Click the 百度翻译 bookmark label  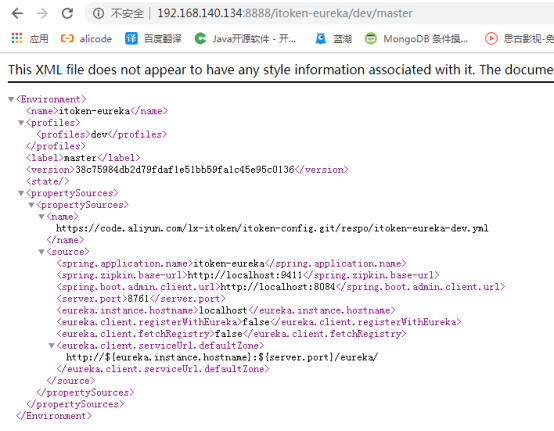pyautogui.click(x=163, y=39)
